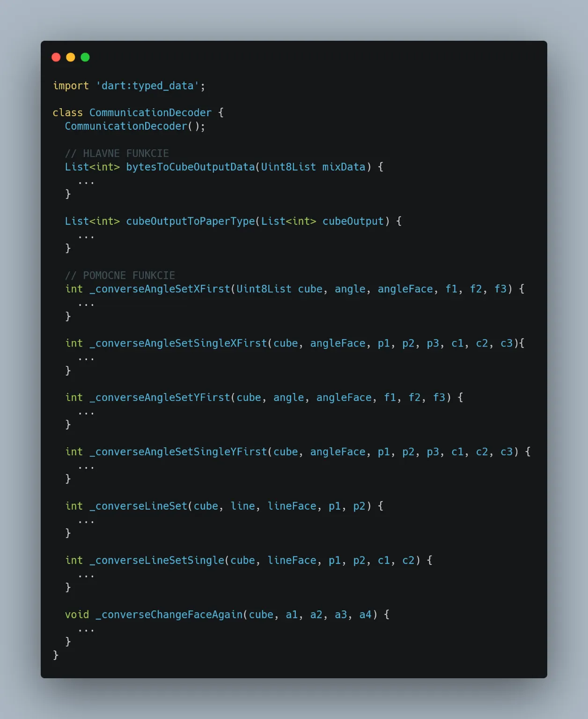Click the red close window dot
The height and width of the screenshot is (719, 588).
[56, 57]
